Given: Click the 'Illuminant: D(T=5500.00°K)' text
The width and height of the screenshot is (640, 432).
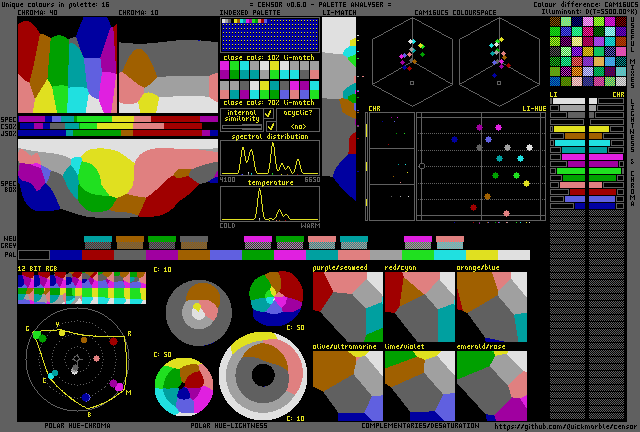Looking at the screenshot, I should (x=589, y=11).
